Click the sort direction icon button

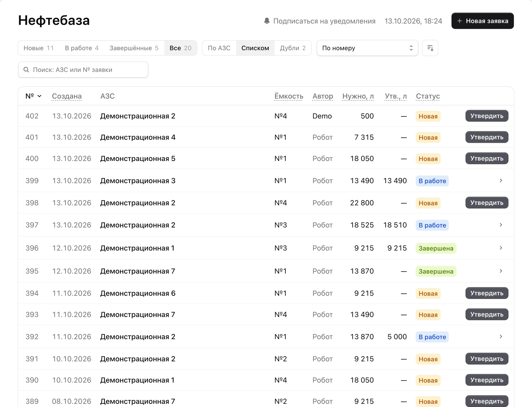[430, 48]
